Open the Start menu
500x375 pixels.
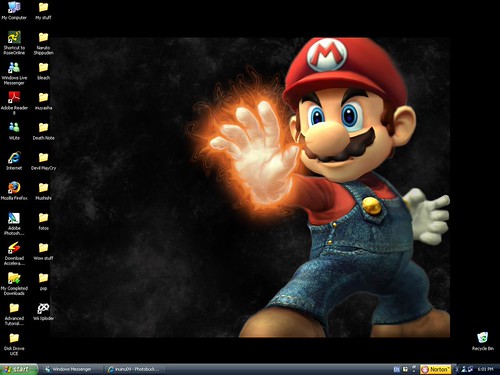pyautogui.click(x=19, y=369)
